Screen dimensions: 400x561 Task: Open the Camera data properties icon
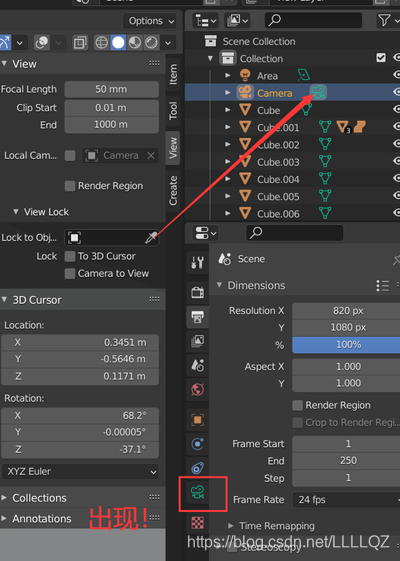[x=197, y=492]
